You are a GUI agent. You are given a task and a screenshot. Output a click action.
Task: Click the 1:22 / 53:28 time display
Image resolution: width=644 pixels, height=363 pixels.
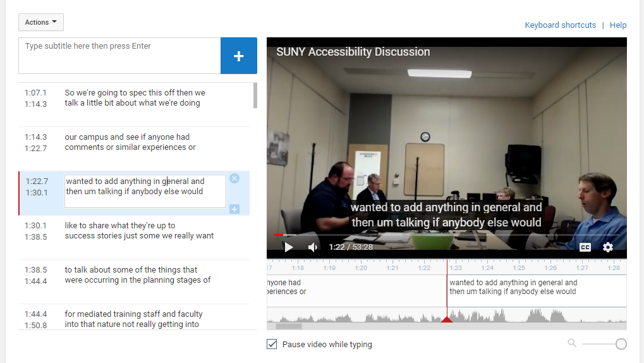click(351, 247)
